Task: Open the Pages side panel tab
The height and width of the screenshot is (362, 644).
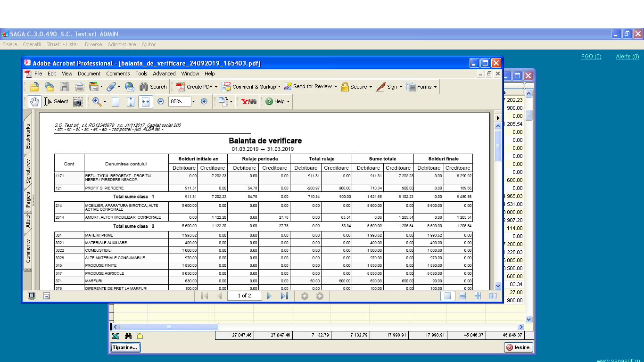Action: coord(28,199)
